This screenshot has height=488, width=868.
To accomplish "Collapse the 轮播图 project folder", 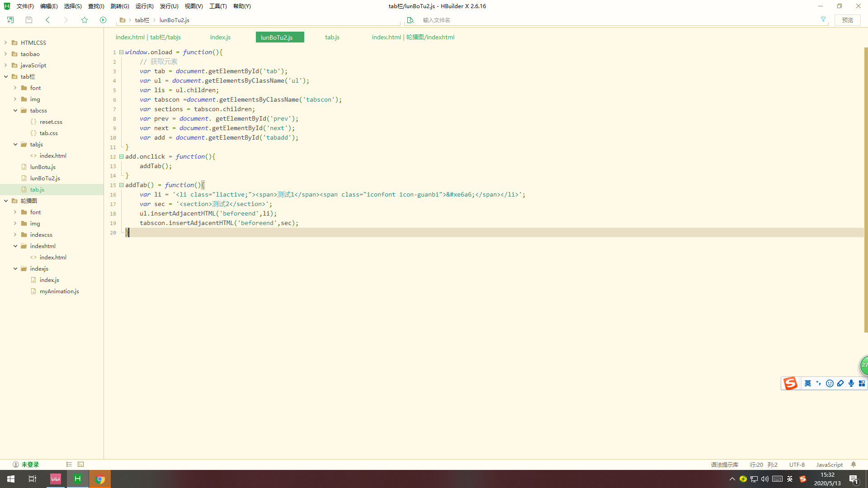I will coord(5,201).
